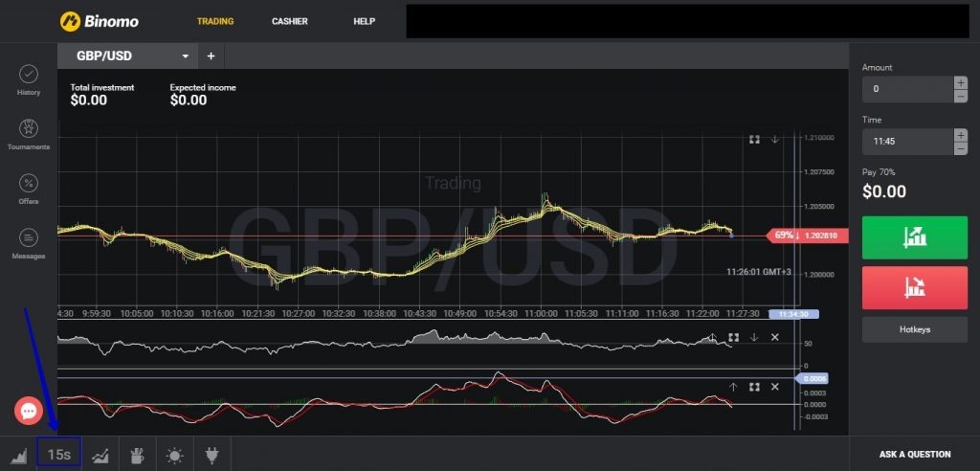The image size is (980, 471).
Task: Increase the Time with plus stepper
Action: 961,135
